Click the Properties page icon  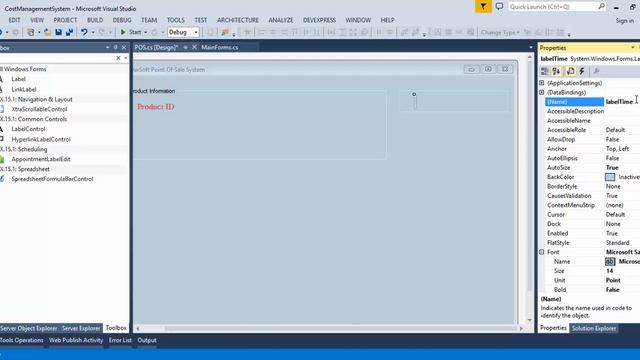pyautogui.click(x=571, y=71)
